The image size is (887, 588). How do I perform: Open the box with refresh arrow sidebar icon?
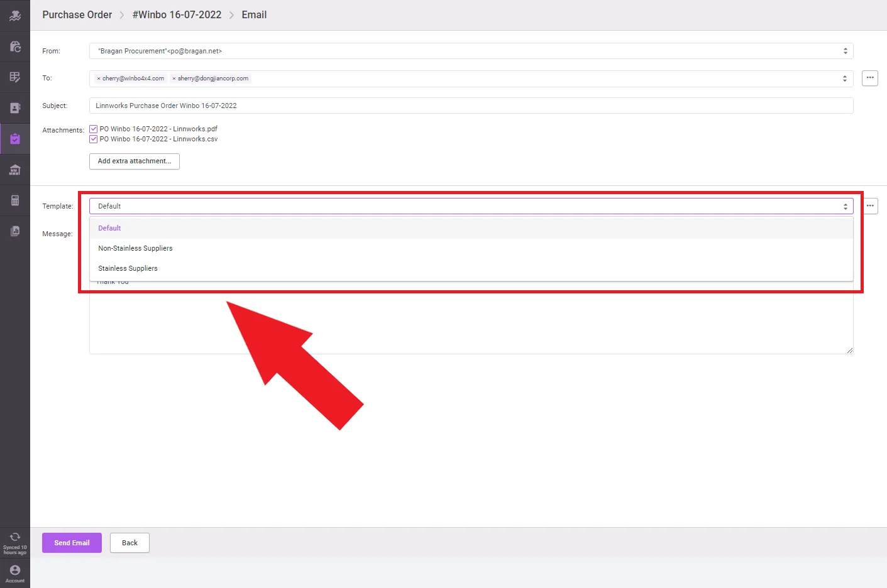15,46
